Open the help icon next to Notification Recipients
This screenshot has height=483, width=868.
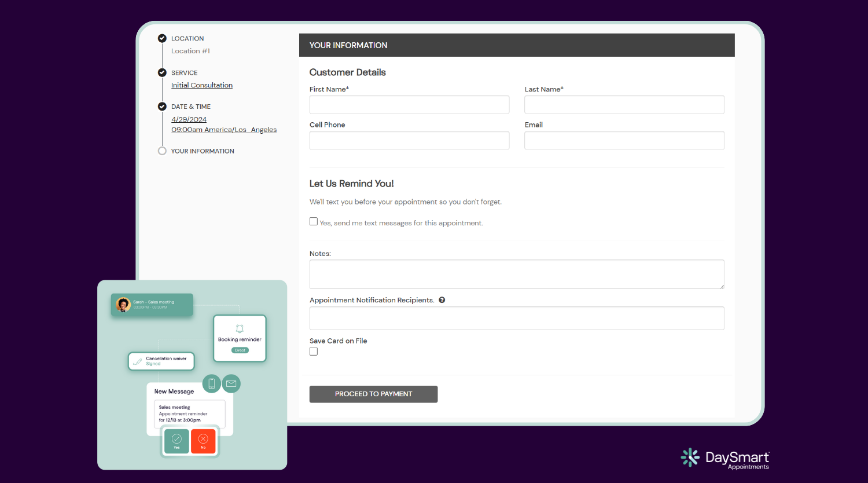[x=442, y=299]
